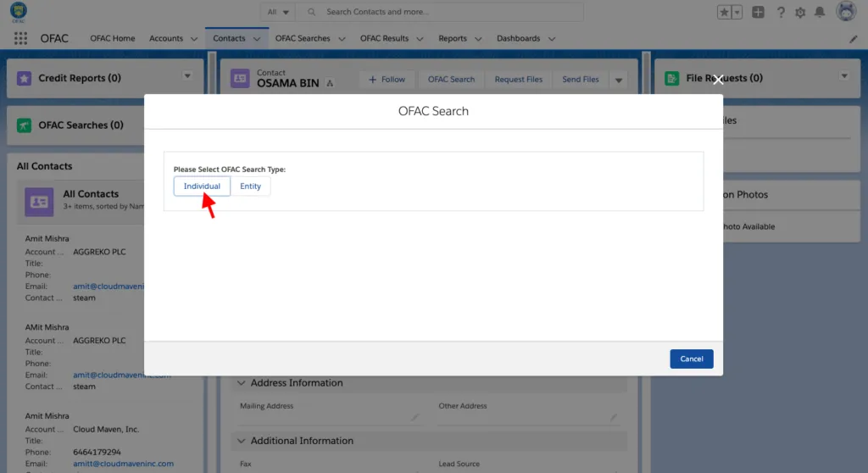Go to the OFAC Home tab

pyautogui.click(x=113, y=38)
